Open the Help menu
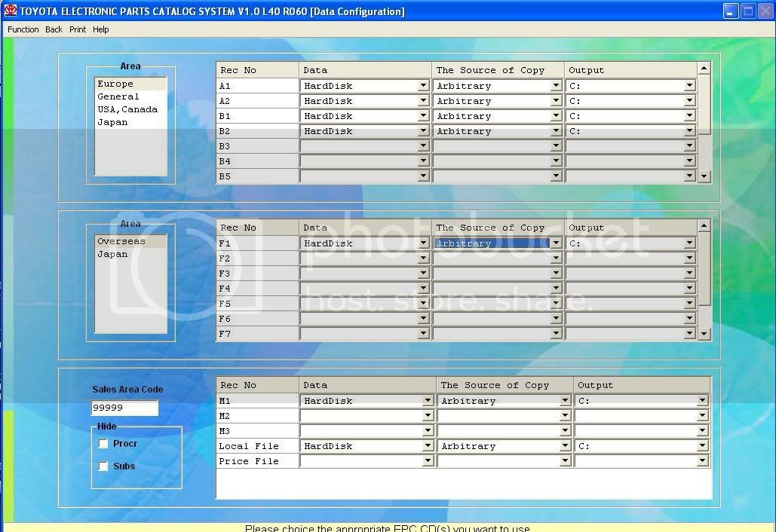 tap(101, 29)
